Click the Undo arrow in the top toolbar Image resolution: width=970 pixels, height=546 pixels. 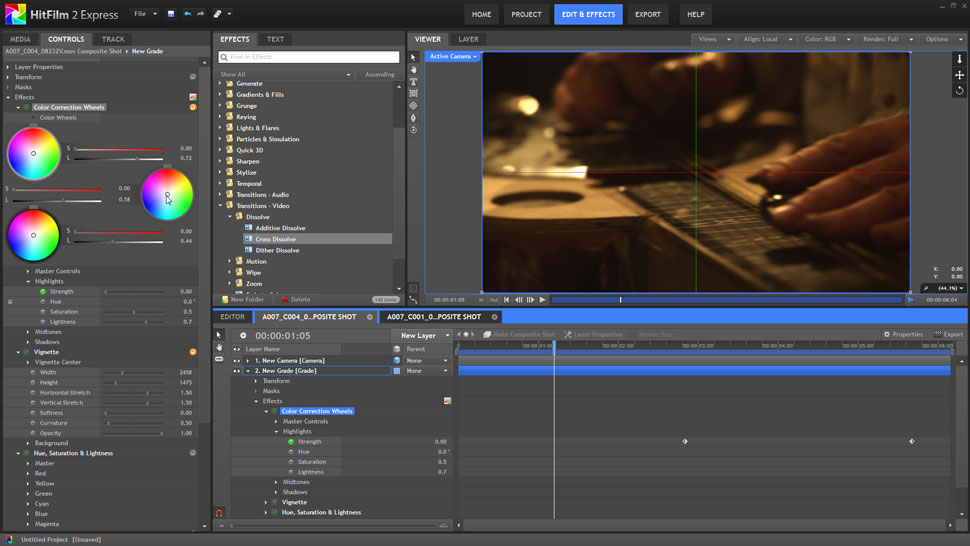click(x=187, y=15)
